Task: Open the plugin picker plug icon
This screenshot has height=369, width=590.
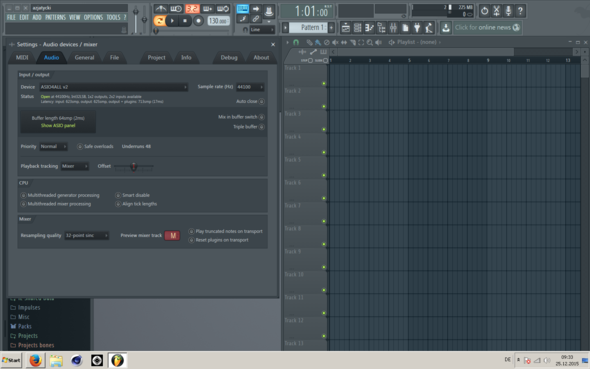Action: [417, 27]
